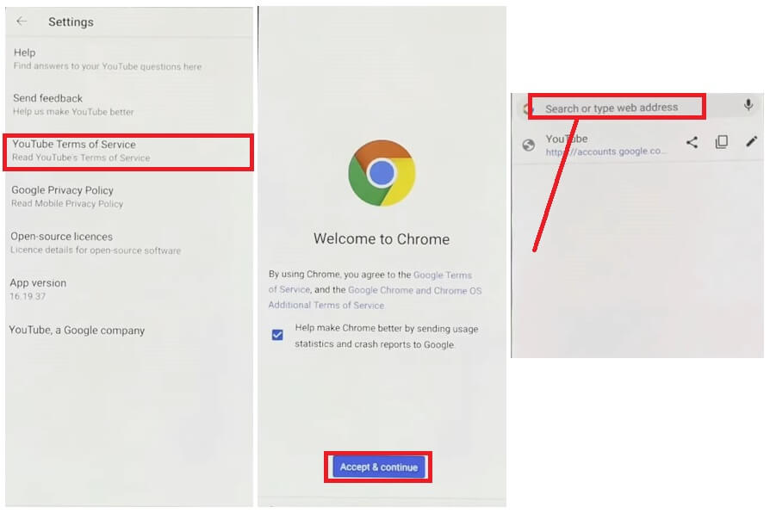Go back with the Settings arrow
The width and height of the screenshot is (770, 532).
pyautogui.click(x=22, y=22)
